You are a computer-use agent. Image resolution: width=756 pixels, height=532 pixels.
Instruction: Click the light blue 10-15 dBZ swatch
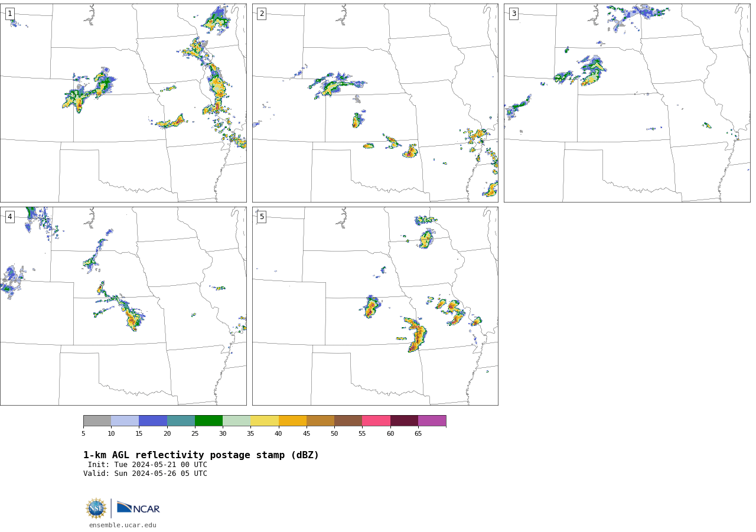125,421
